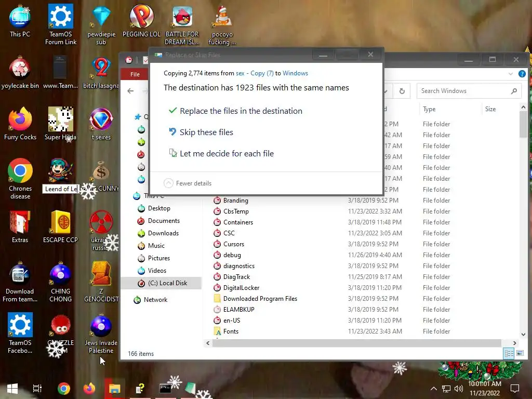Select the TeamOS Facebo... shortcut icon
Screen dimensions: 532x399
tap(20, 333)
